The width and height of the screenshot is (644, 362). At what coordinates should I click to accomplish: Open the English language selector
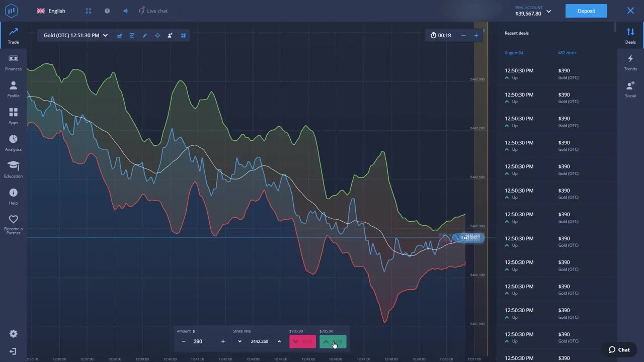tap(51, 11)
